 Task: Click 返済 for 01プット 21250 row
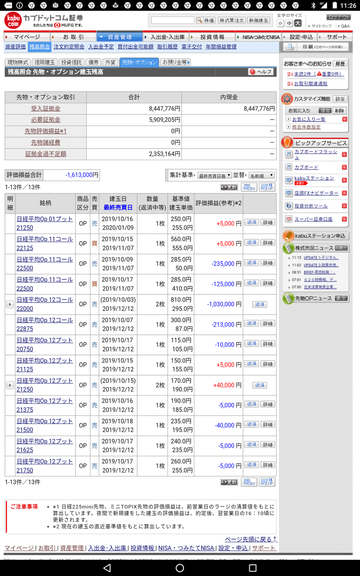(251, 222)
